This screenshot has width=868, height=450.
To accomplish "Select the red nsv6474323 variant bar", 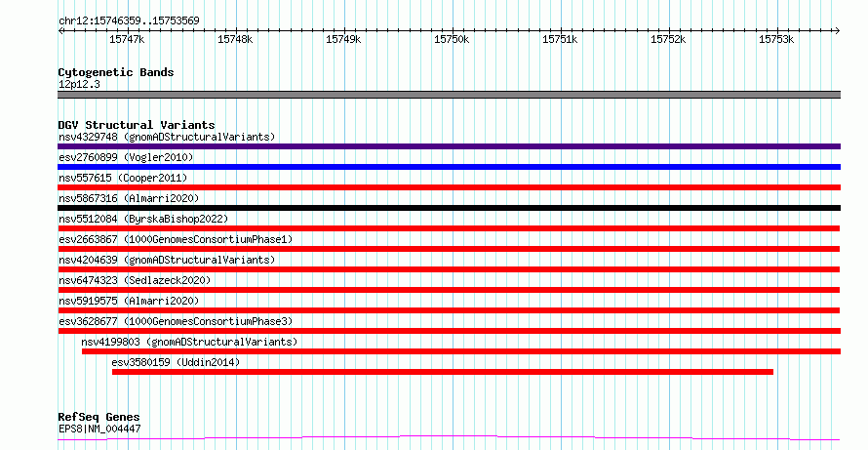I will 449,290.
